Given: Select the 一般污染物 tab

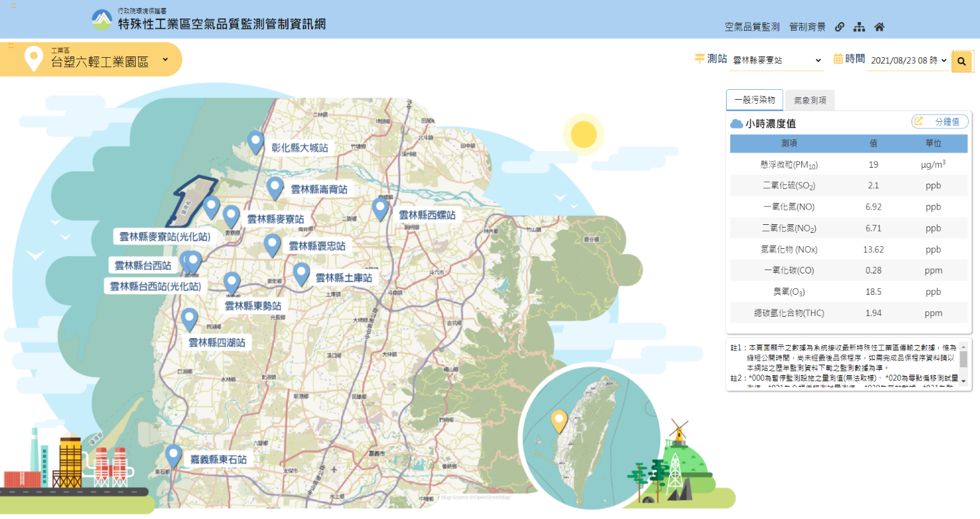Looking at the screenshot, I should tap(754, 100).
